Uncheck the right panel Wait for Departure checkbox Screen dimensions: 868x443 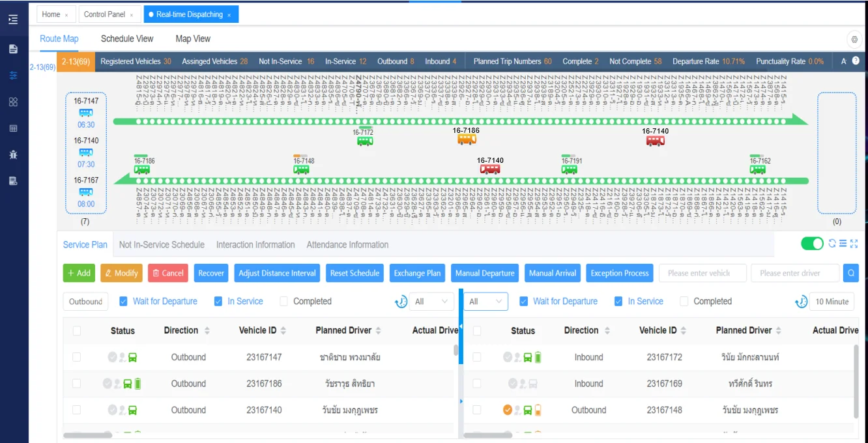(x=523, y=302)
